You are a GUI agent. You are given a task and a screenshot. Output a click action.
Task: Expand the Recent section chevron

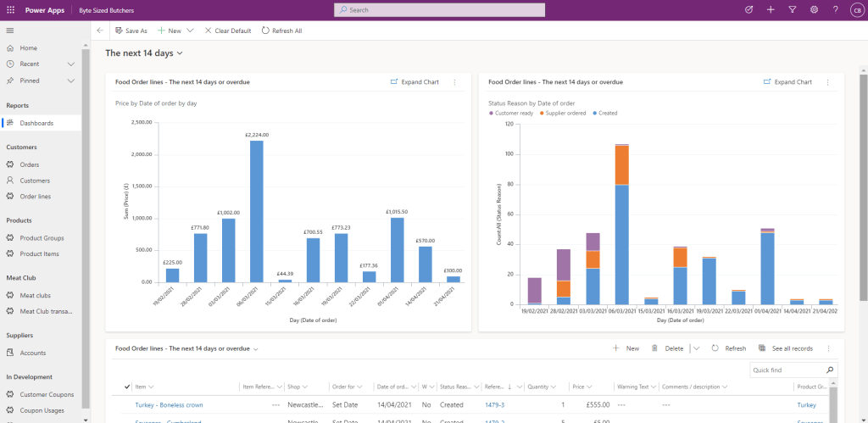[x=71, y=64]
